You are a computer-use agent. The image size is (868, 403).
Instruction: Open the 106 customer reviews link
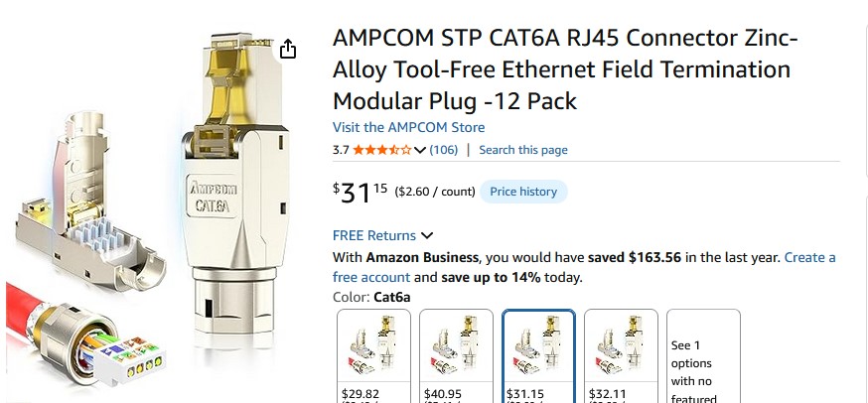(x=443, y=150)
